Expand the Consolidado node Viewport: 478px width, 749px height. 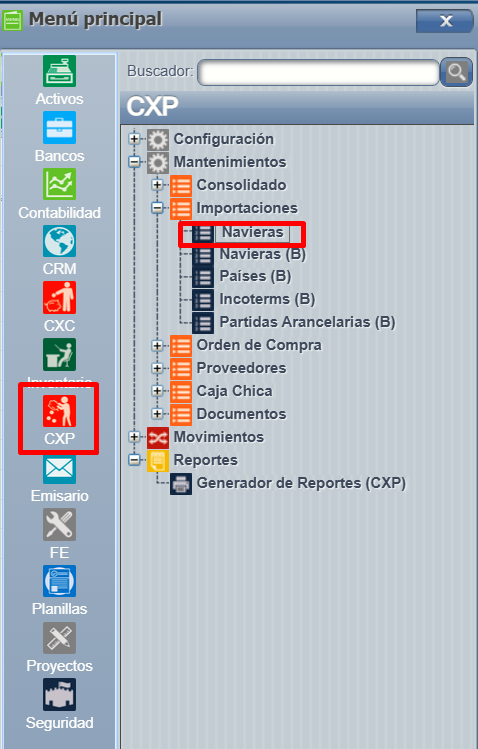point(158,185)
